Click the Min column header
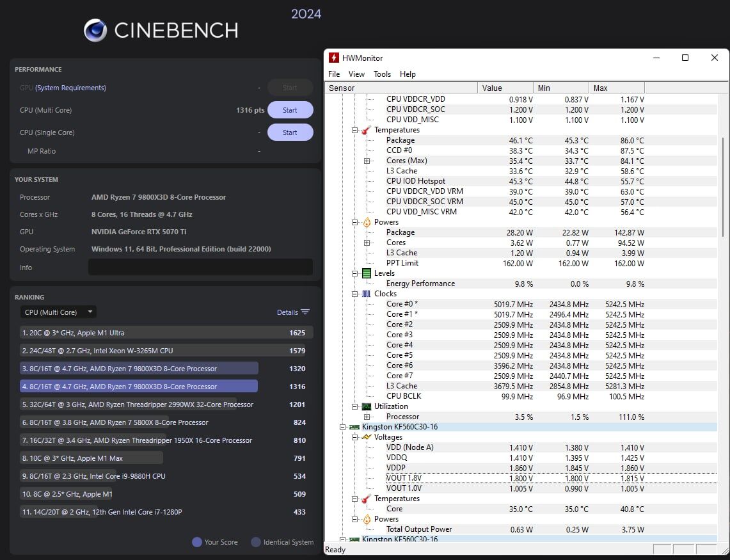This screenshot has height=560, width=730. click(561, 88)
